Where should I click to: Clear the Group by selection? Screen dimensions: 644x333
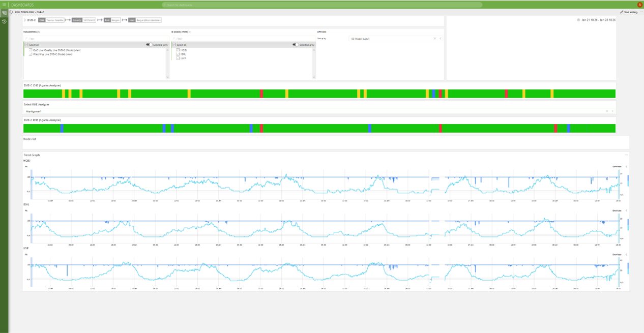click(435, 39)
